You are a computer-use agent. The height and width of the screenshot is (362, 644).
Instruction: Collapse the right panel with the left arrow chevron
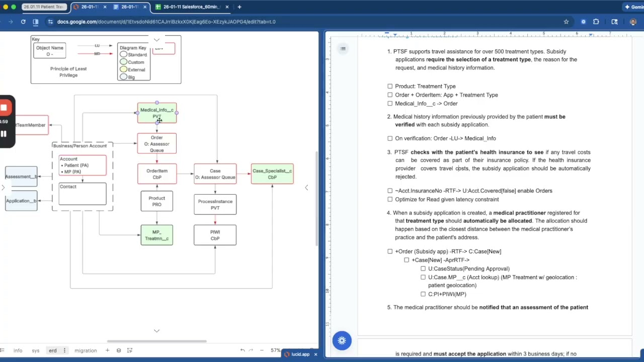(x=306, y=188)
